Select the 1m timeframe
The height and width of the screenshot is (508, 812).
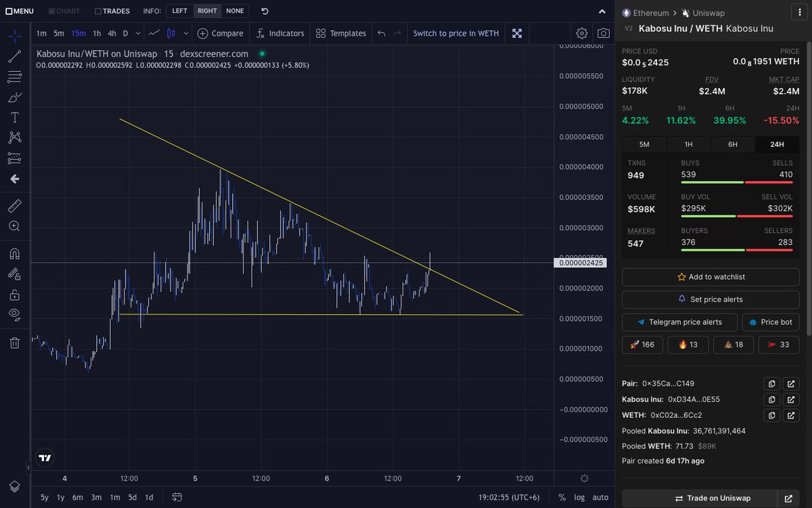(41, 33)
